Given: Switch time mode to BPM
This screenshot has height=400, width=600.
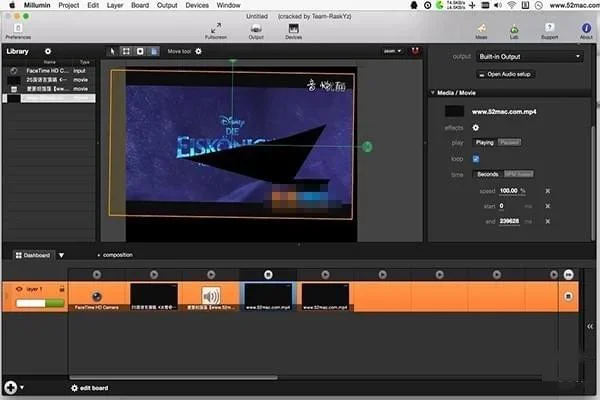Looking at the screenshot, I should pos(518,174).
